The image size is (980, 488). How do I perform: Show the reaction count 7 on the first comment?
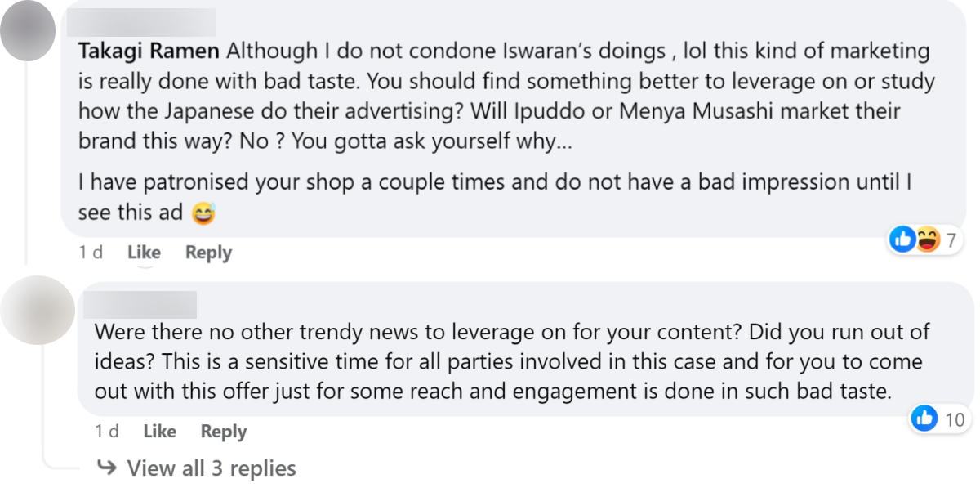tap(951, 240)
